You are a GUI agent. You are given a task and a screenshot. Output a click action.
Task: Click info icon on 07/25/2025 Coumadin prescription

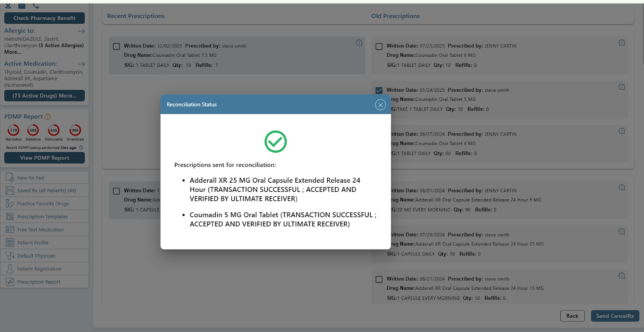621,43
